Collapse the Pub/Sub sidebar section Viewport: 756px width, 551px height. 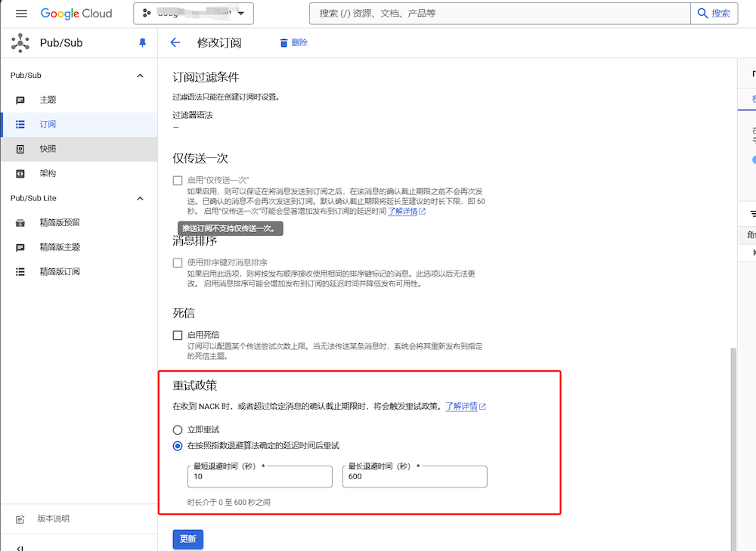(140, 76)
